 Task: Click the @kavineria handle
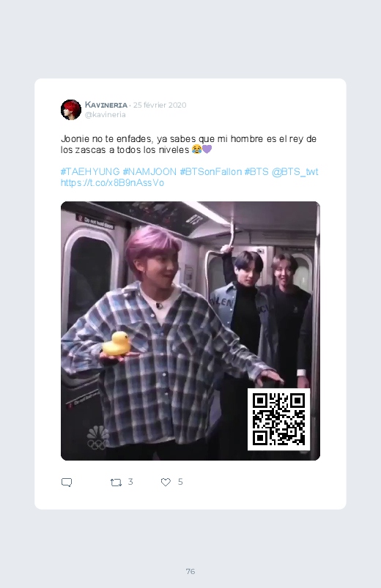(x=105, y=115)
